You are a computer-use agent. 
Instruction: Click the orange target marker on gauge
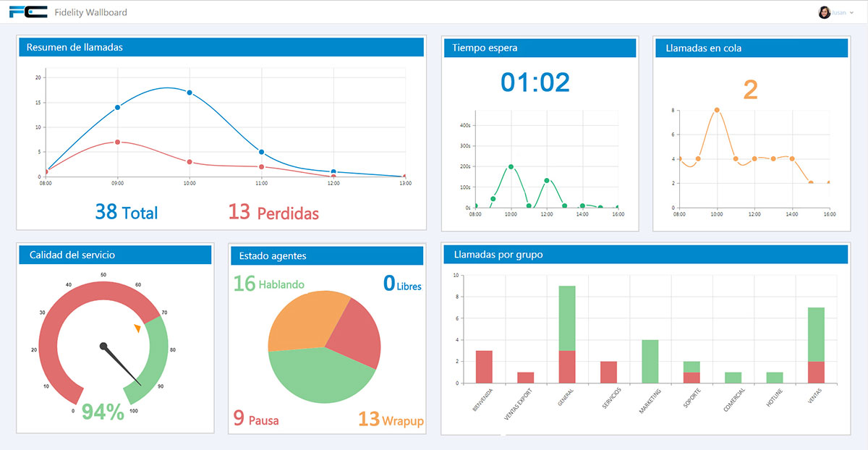pyautogui.click(x=137, y=329)
